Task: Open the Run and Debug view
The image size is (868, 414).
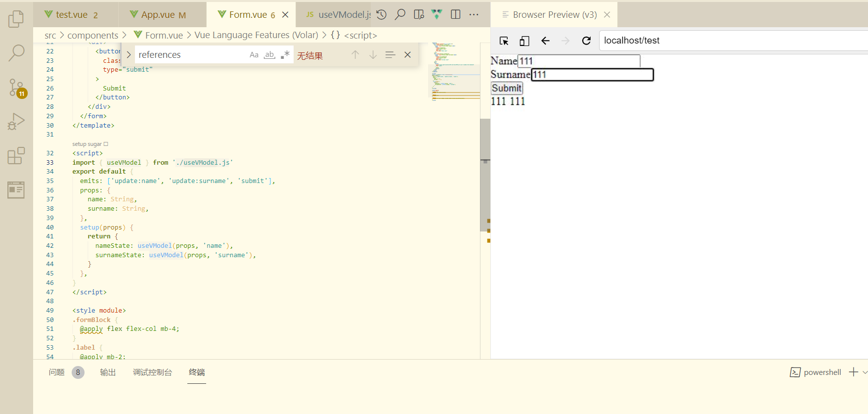Action: coord(16,122)
